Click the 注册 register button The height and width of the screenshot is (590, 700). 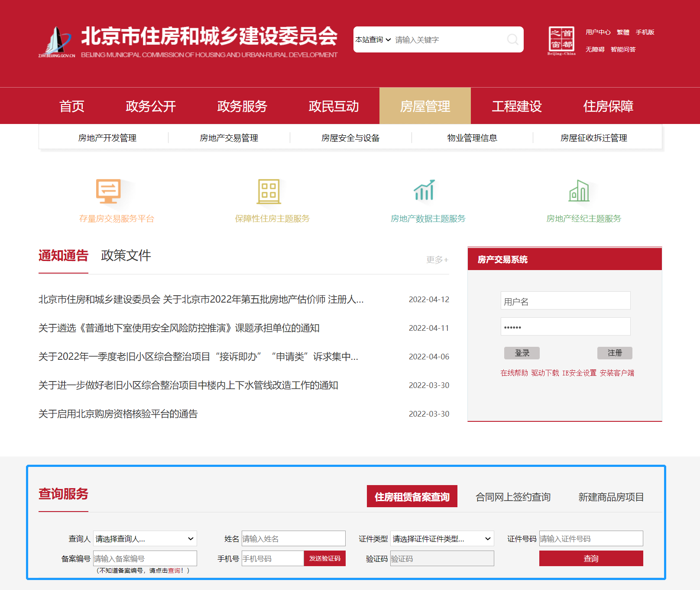pyautogui.click(x=615, y=353)
